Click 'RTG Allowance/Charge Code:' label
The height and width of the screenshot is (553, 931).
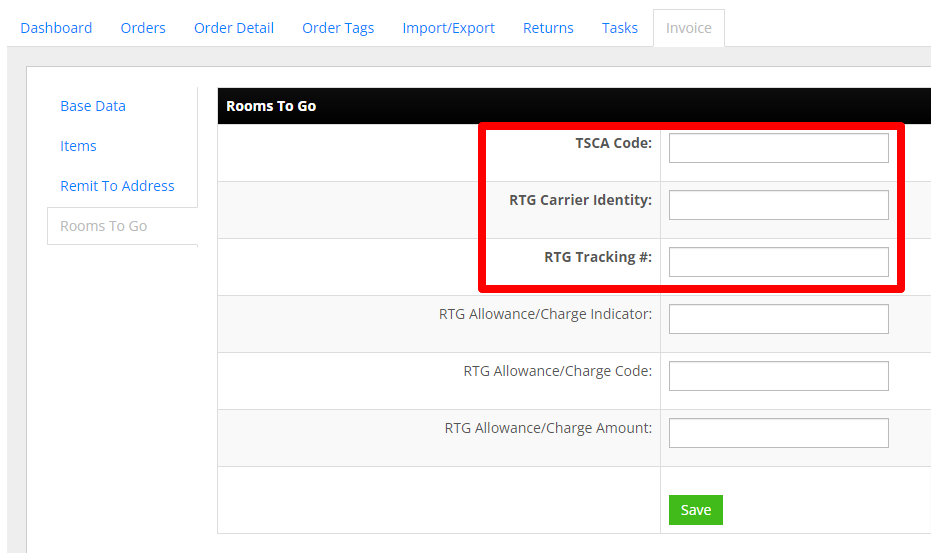tap(558, 371)
